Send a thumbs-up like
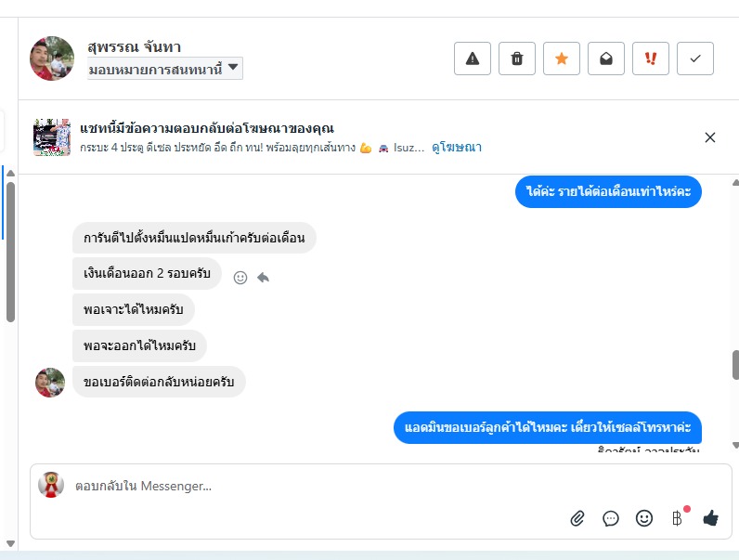Screen dimensions: 739x560 711,518
